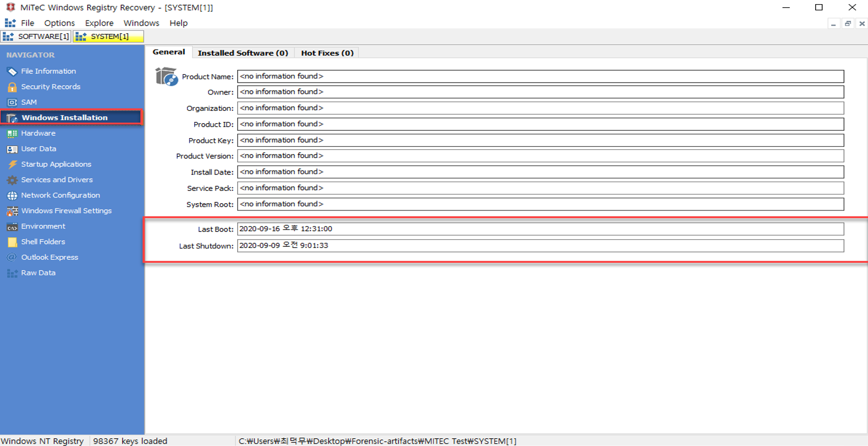Viewport: 868px width, 446px height.
Task: Click the Hardware chip icon
Action: [x=12, y=133]
